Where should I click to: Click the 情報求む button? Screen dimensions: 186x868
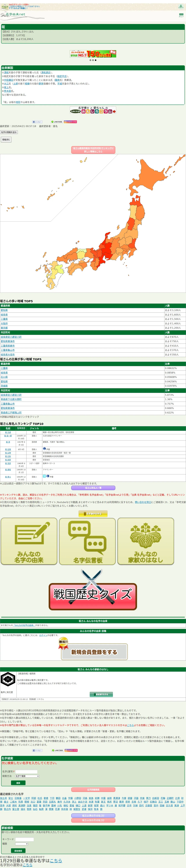[6, 139]
